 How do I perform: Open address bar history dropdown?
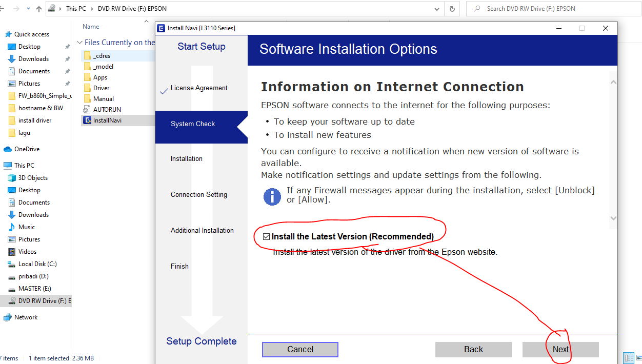(x=436, y=9)
